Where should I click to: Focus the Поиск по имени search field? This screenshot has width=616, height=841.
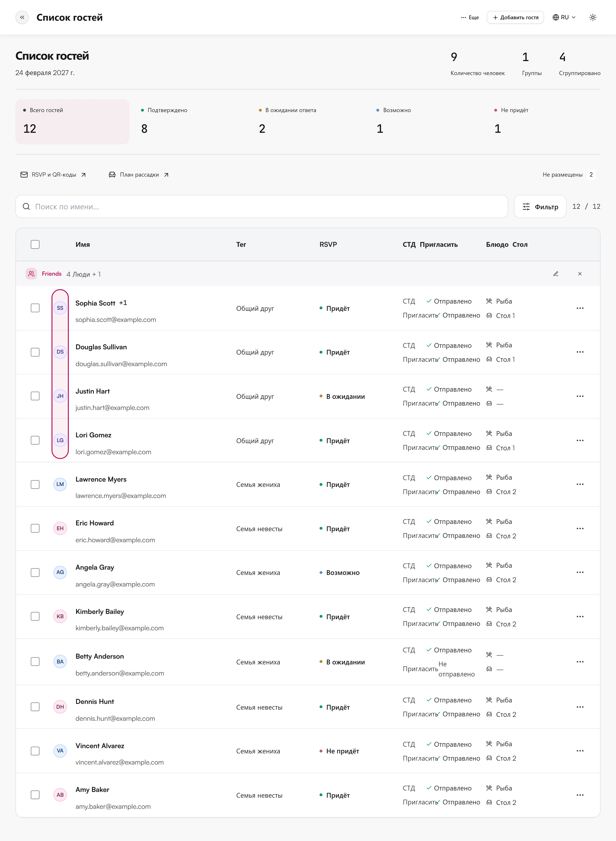[x=262, y=207]
